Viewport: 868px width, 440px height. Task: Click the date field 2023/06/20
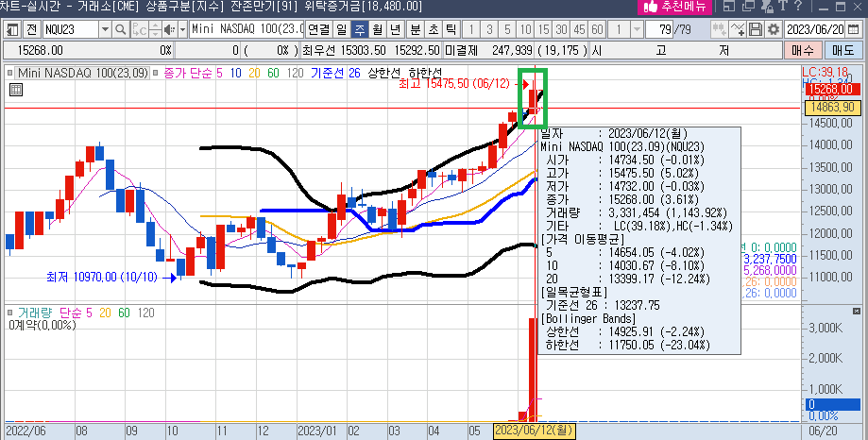pyautogui.click(x=815, y=29)
